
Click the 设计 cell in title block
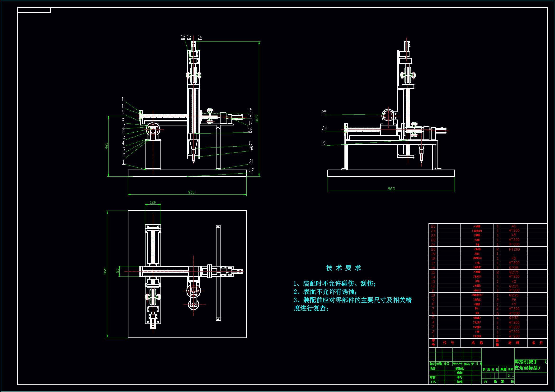[433, 368]
